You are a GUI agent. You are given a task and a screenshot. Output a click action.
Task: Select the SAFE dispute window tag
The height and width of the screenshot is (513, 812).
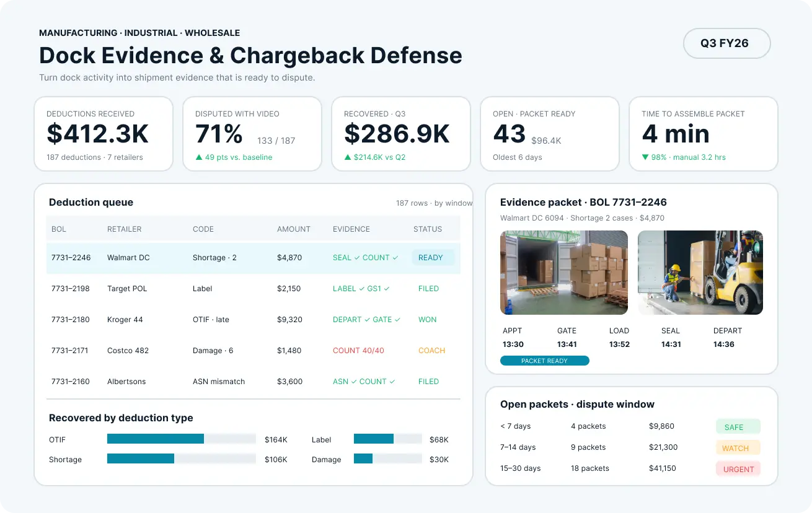[x=738, y=427]
